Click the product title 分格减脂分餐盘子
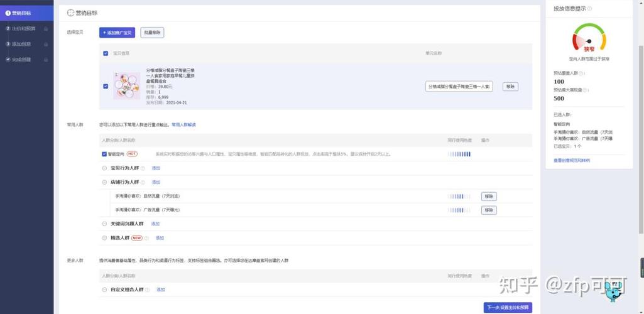This screenshot has width=644, height=314. 170,76
